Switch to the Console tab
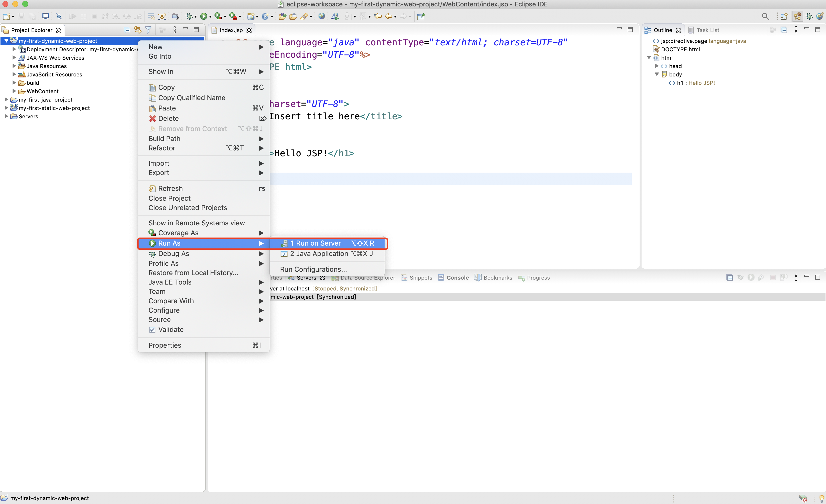 (x=453, y=278)
